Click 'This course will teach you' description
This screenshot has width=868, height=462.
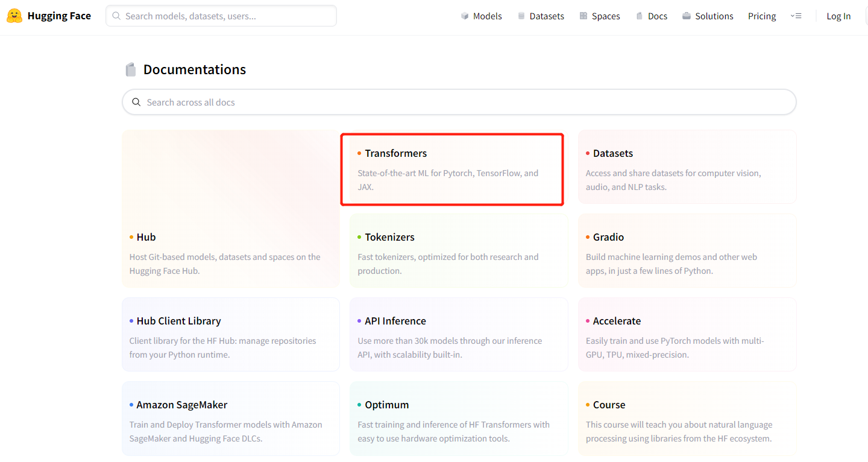pos(679,431)
